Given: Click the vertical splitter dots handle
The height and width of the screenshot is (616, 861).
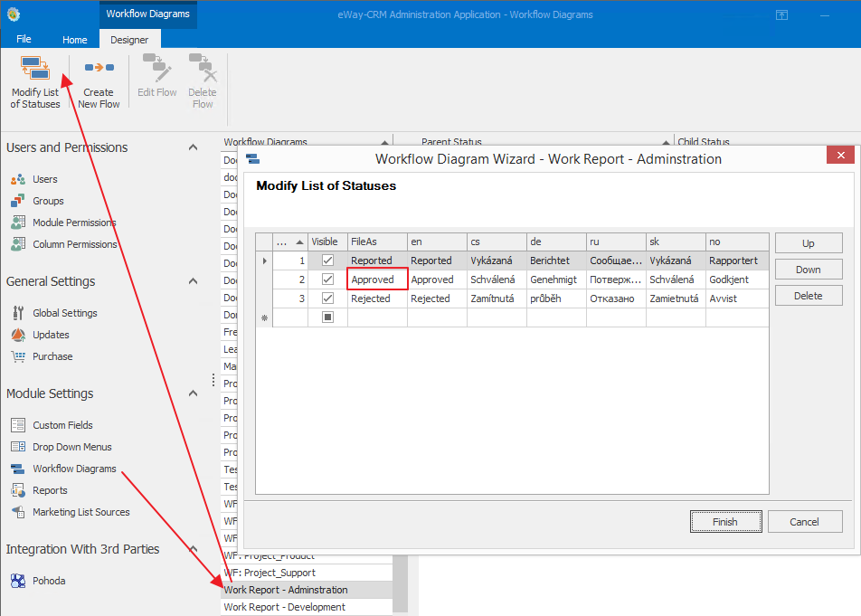Looking at the screenshot, I should click(x=213, y=380).
